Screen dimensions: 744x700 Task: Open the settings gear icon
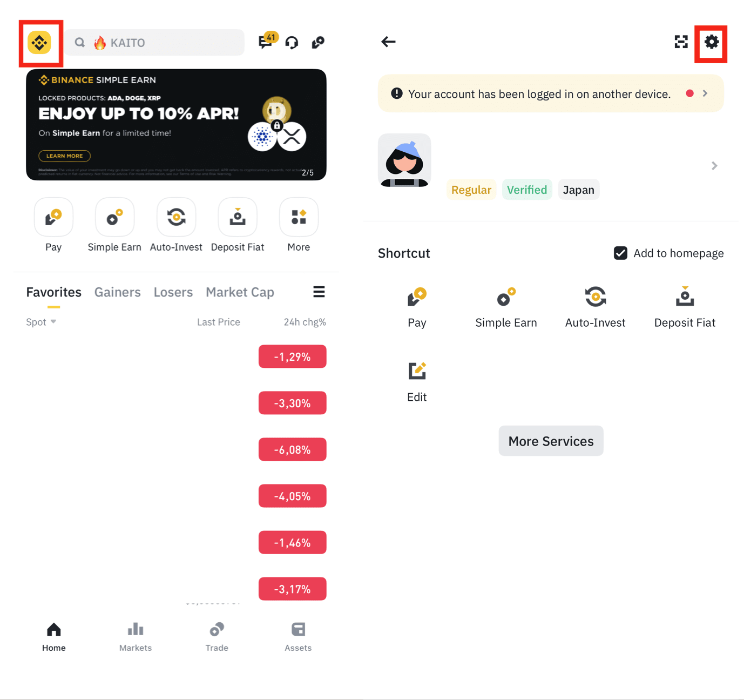click(711, 42)
